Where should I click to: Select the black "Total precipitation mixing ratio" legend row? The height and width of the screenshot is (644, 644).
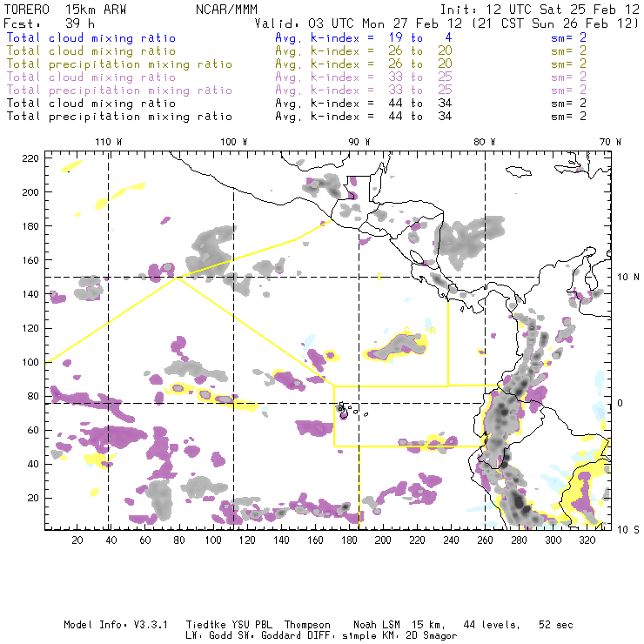coord(119,117)
